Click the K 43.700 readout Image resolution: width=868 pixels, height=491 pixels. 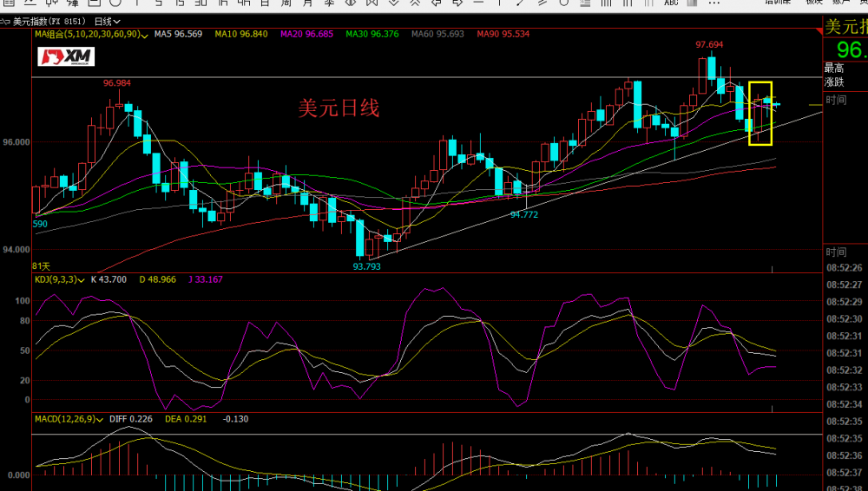pyautogui.click(x=108, y=279)
